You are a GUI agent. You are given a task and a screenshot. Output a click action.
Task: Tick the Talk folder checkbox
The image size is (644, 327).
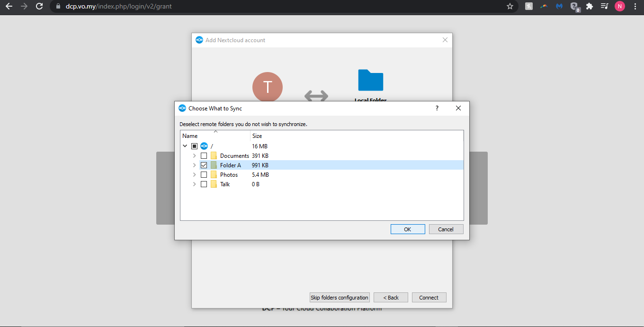(204, 184)
